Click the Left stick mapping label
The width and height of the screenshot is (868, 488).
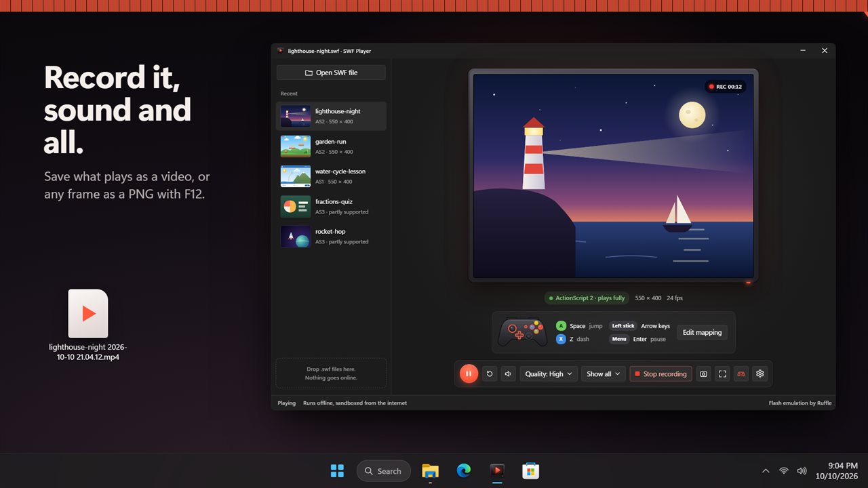pos(623,326)
